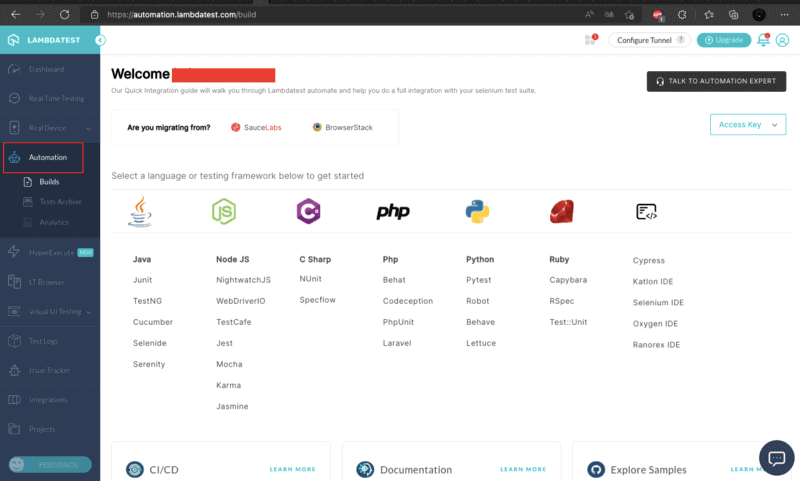Choose the Cucumber framework link
The width and height of the screenshot is (800, 481).
pyautogui.click(x=153, y=322)
